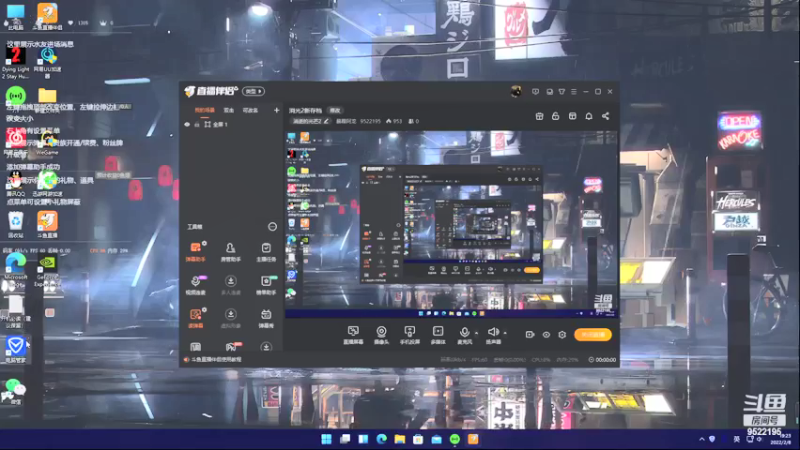Open 斗鱼直播伴侣使用教程 tutorial link

[216, 360]
